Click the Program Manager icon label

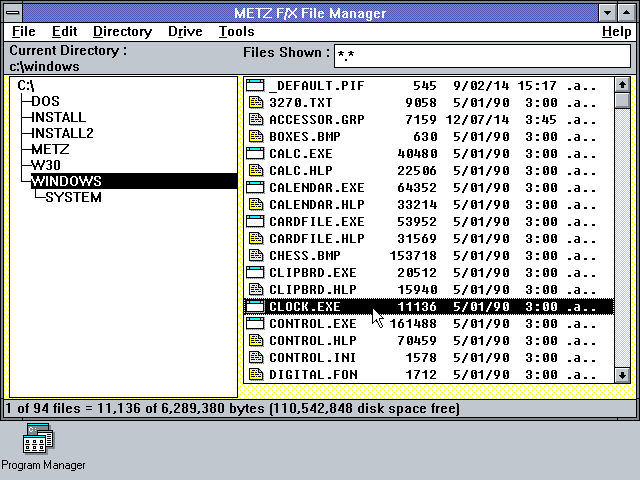coord(43,465)
